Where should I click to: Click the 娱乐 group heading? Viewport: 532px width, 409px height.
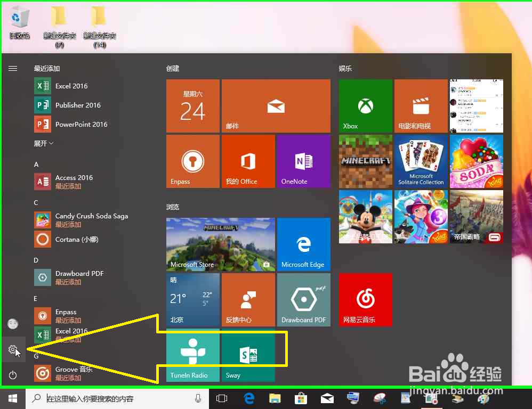click(345, 69)
